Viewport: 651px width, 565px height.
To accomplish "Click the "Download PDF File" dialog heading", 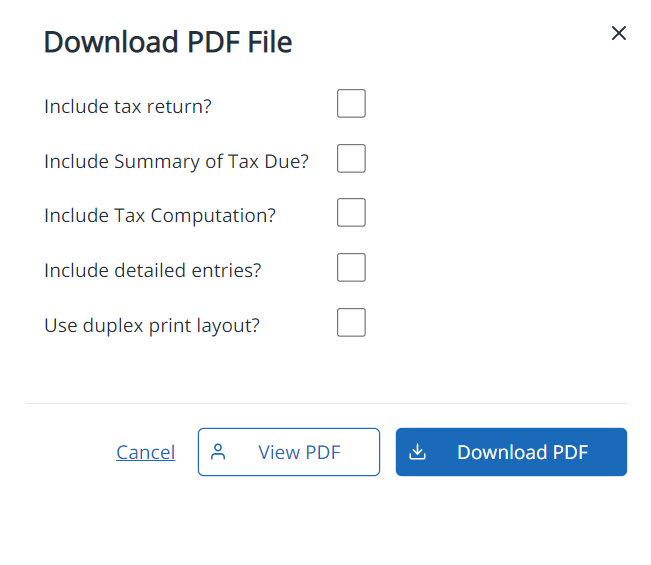I will 168,43.
